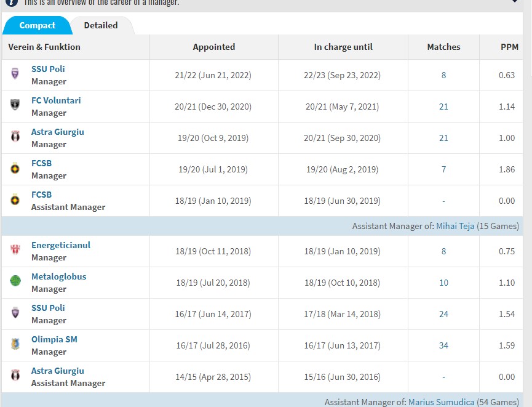Click the green Metaloglobus club crest
This screenshot has width=532, height=407.
pyautogui.click(x=15, y=282)
